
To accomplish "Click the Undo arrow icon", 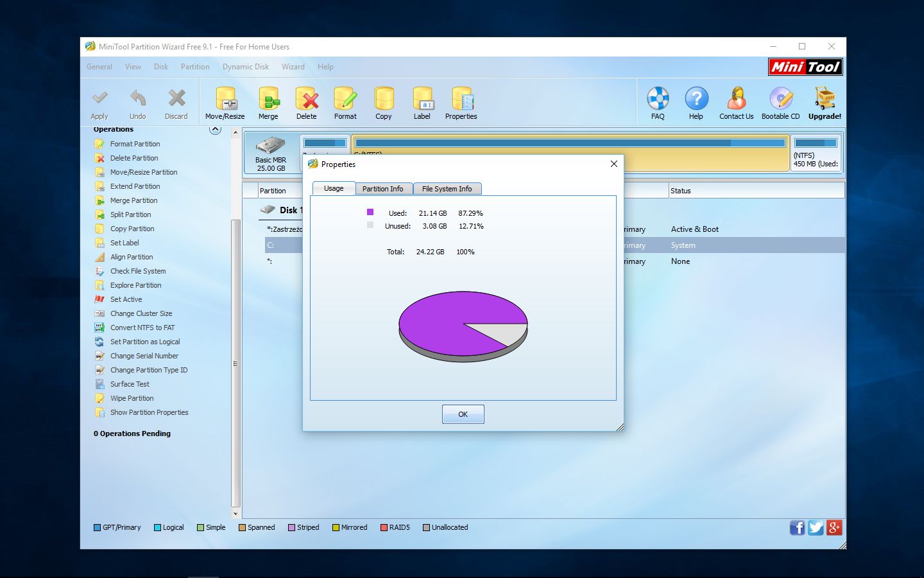I will [x=138, y=98].
